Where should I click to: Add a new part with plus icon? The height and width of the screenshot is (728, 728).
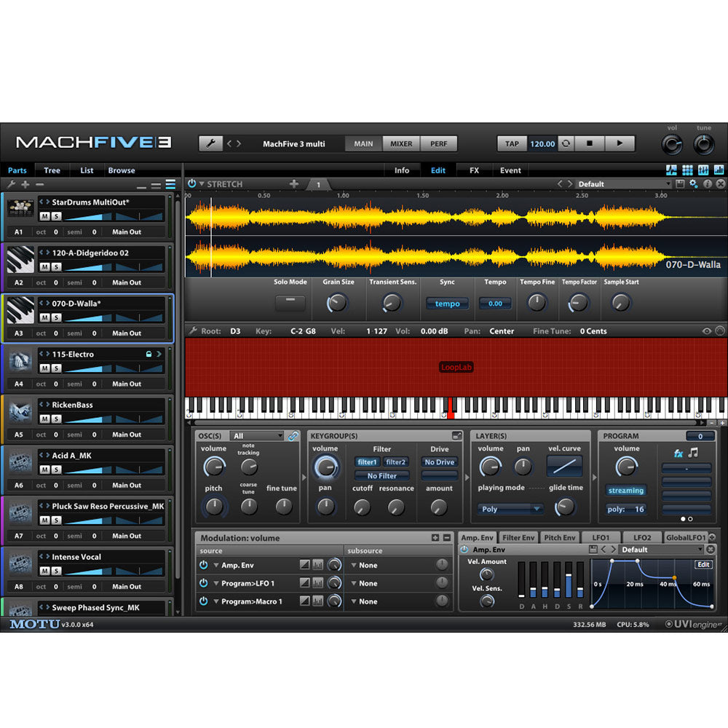(25, 185)
